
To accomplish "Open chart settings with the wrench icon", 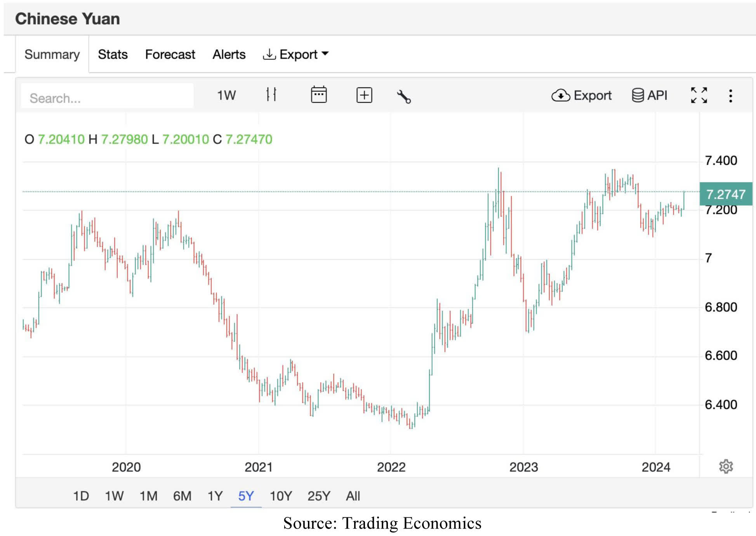I will 405,97.
